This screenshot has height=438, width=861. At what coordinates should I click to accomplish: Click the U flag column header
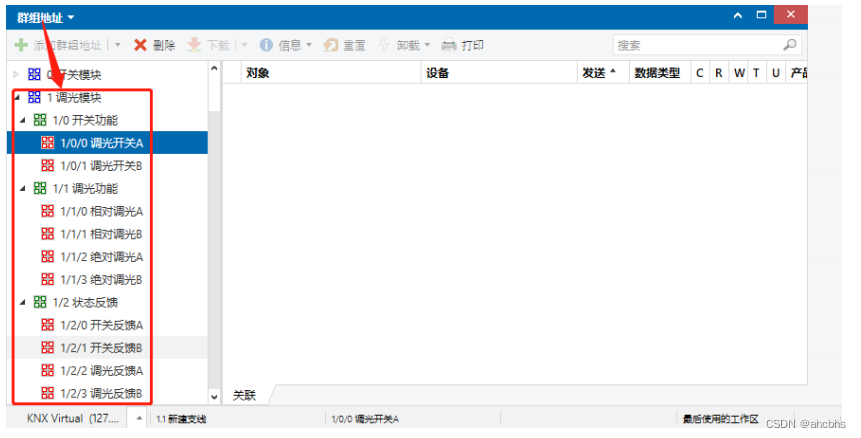775,72
